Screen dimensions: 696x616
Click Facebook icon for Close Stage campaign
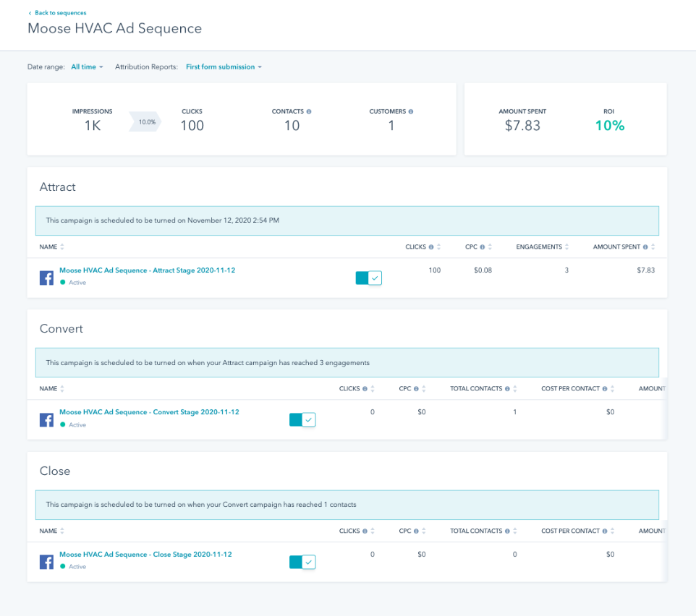coord(46,562)
